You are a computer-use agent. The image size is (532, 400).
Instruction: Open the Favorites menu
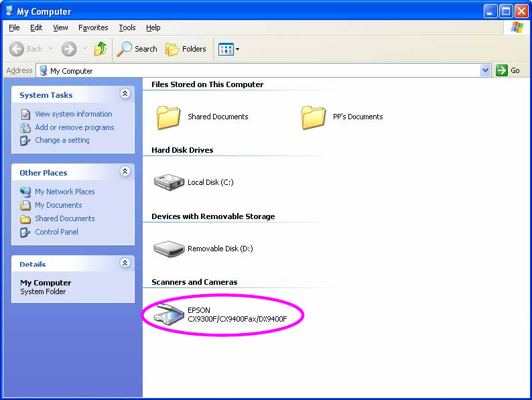[93, 27]
